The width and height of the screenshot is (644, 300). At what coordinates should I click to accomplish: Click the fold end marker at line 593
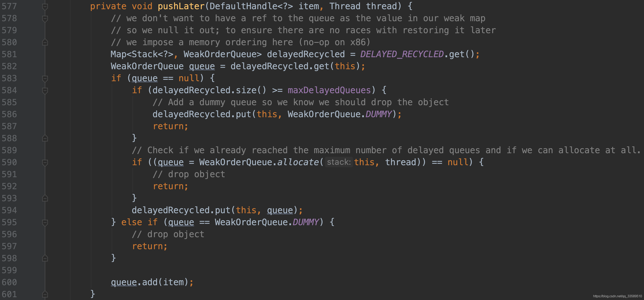pos(45,198)
